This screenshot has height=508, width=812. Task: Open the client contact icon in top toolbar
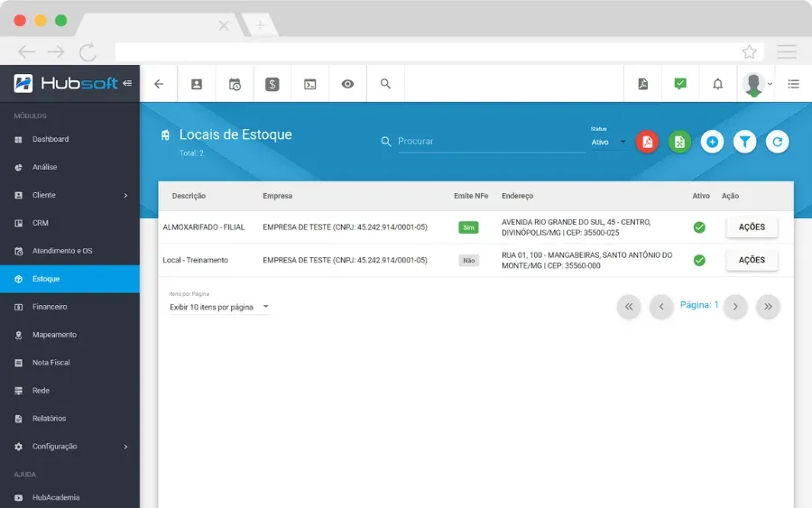tap(197, 84)
